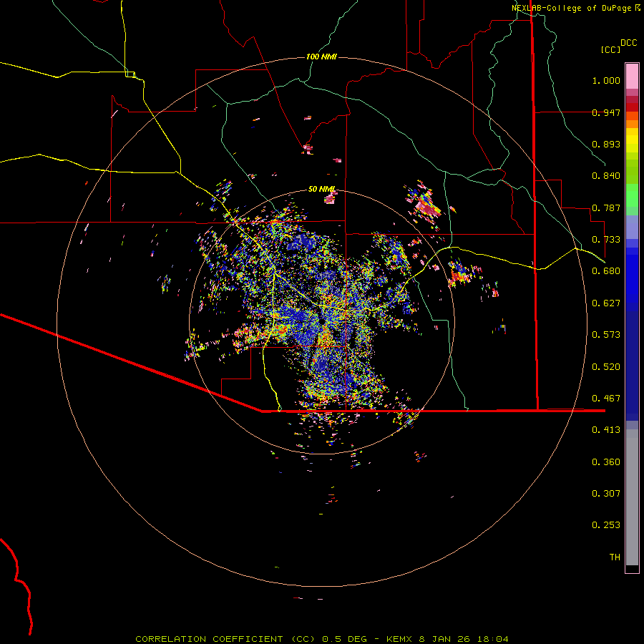The height and width of the screenshot is (644, 644).
Task: Click the 0.573 legend value
Action: 606,335
